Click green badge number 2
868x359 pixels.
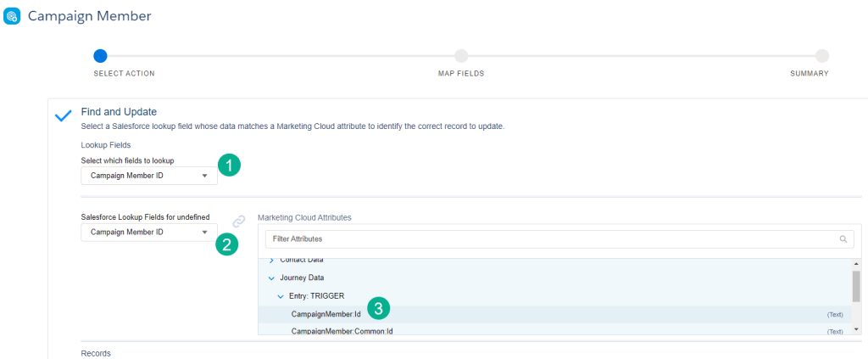tap(225, 244)
